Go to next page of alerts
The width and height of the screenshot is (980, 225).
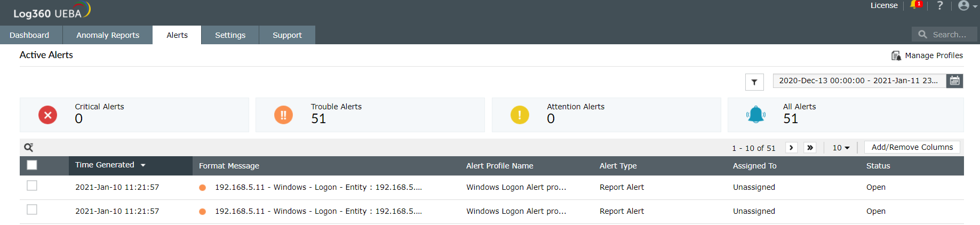(x=791, y=148)
